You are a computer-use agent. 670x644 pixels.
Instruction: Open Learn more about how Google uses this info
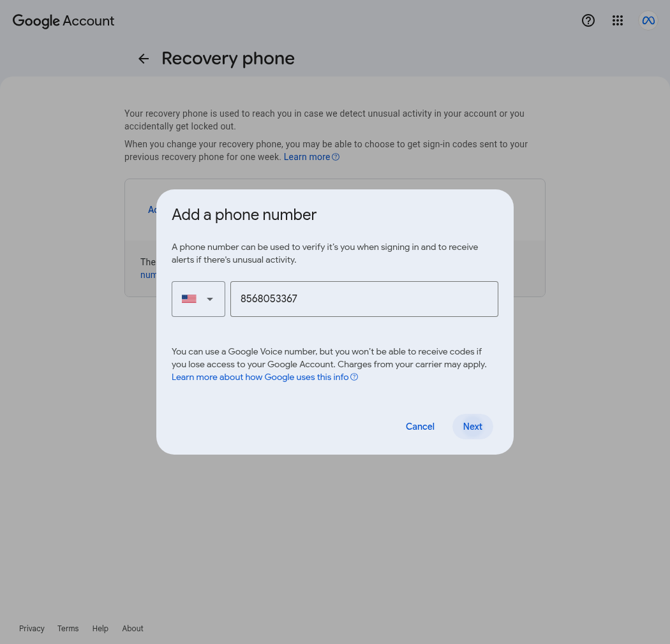pos(260,377)
